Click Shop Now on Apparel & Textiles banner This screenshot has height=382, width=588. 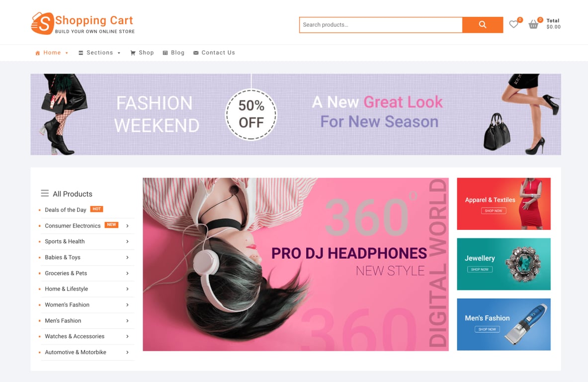(494, 211)
